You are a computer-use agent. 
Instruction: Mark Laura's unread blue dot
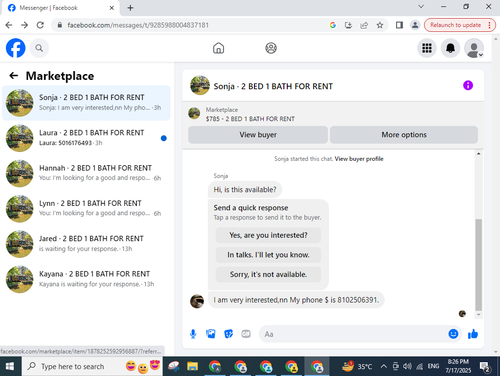click(x=163, y=138)
